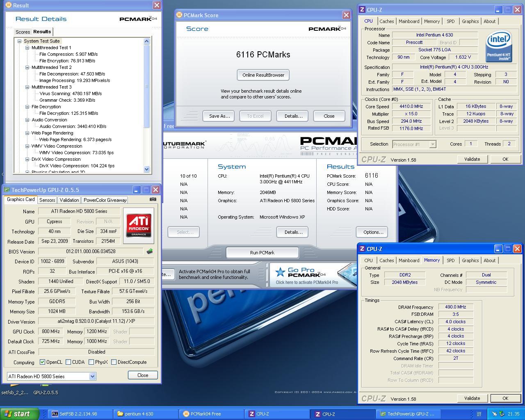The width and height of the screenshot is (525, 420).
Task: Collapse the WMV Video Compression node
Action: pos(27,146)
